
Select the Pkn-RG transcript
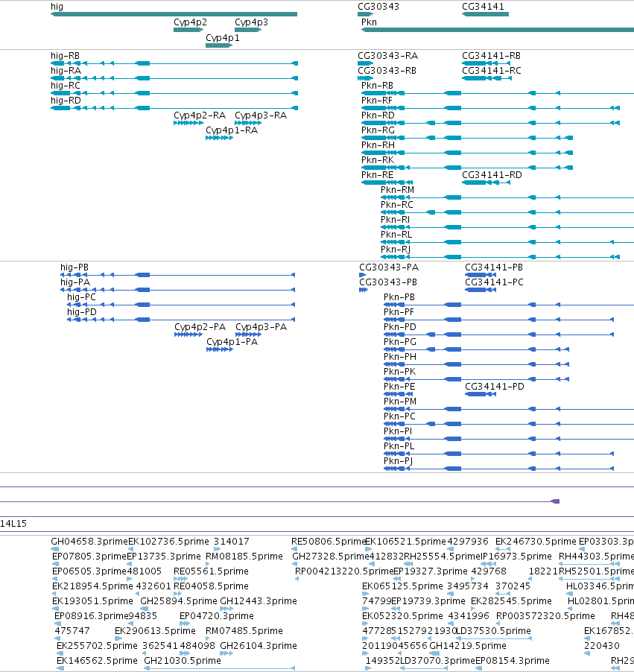tap(467, 138)
